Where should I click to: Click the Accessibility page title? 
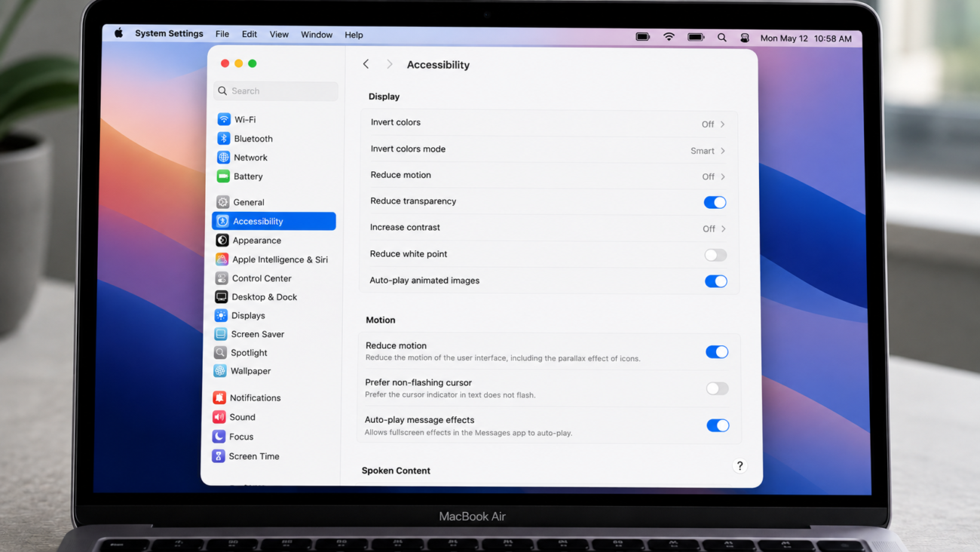click(x=438, y=65)
